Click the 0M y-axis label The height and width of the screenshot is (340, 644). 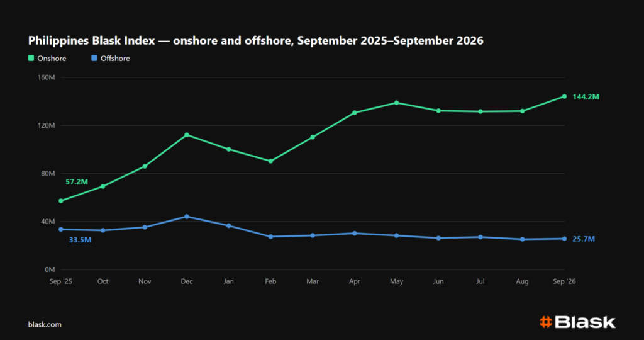pos(50,269)
